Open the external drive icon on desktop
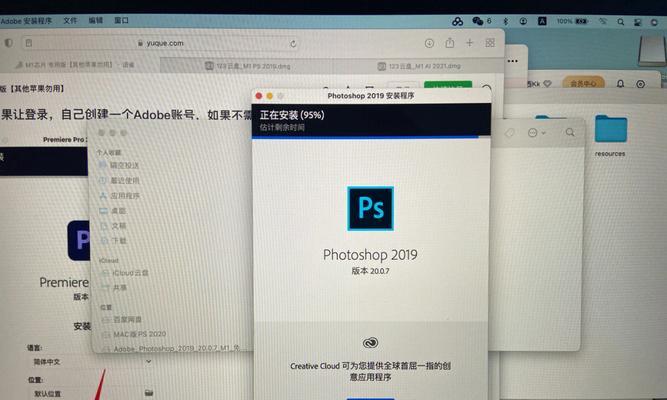Screen dimensions: 667x400 (653, 50)
